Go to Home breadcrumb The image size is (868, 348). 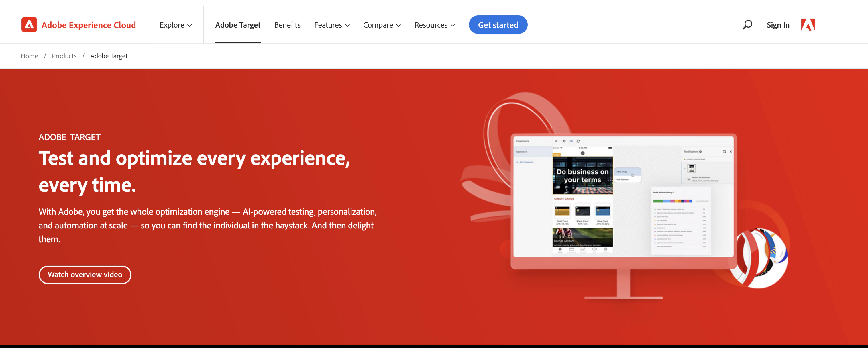click(x=29, y=56)
